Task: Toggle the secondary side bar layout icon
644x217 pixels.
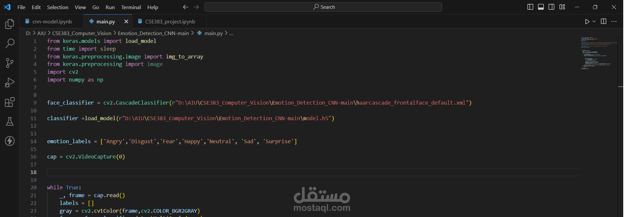Action: click(x=551, y=7)
